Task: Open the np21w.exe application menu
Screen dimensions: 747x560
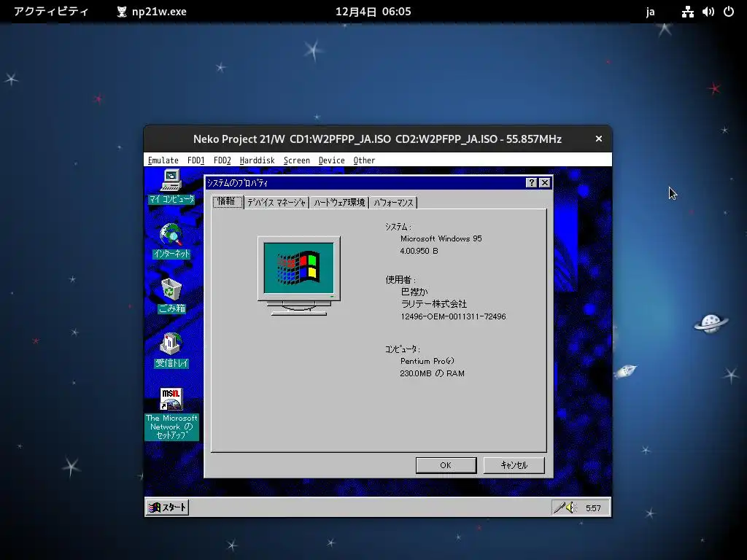Action: tap(152, 12)
